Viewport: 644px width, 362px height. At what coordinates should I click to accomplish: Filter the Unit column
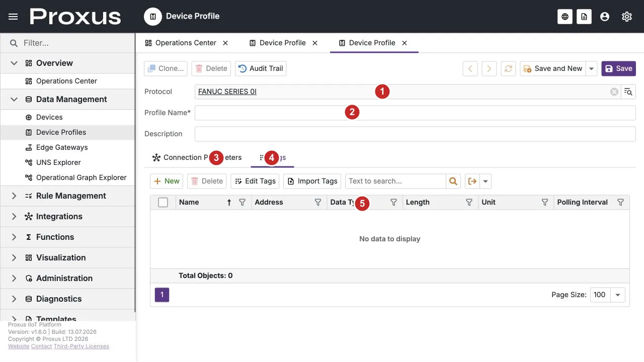click(545, 202)
